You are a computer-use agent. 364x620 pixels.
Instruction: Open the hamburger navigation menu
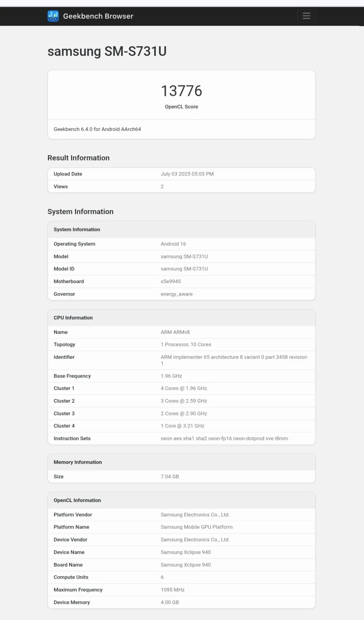click(x=306, y=16)
